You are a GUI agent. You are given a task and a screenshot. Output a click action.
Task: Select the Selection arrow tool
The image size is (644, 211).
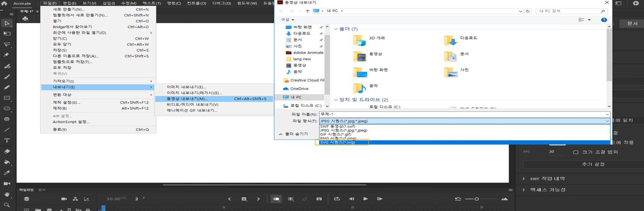pyautogui.click(x=7, y=23)
